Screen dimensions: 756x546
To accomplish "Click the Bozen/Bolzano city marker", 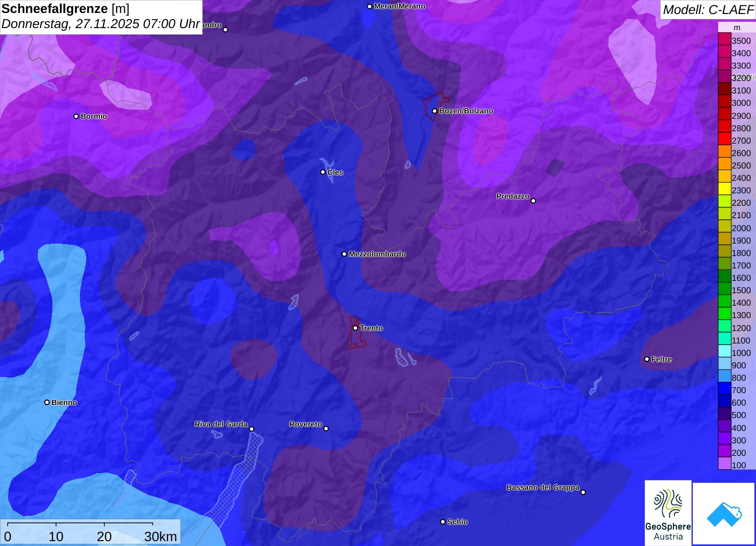I will click(x=434, y=111).
